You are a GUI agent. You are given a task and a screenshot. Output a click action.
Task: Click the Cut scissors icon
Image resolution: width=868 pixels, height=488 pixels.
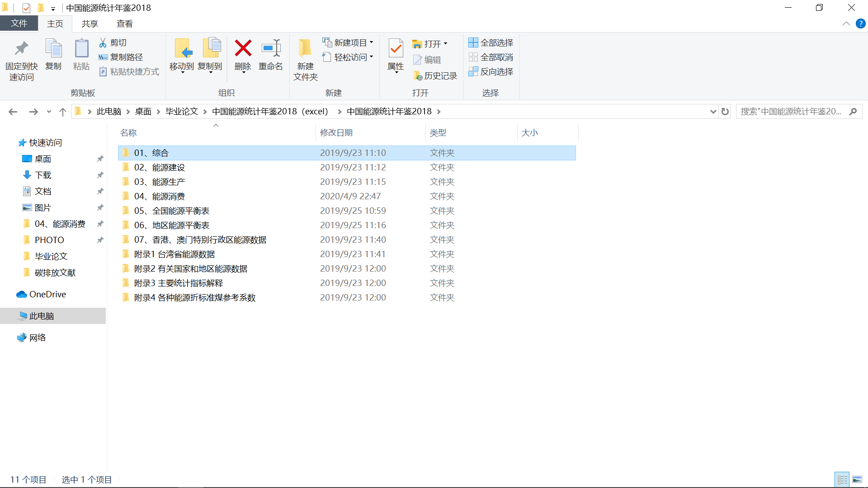pyautogui.click(x=103, y=42)
